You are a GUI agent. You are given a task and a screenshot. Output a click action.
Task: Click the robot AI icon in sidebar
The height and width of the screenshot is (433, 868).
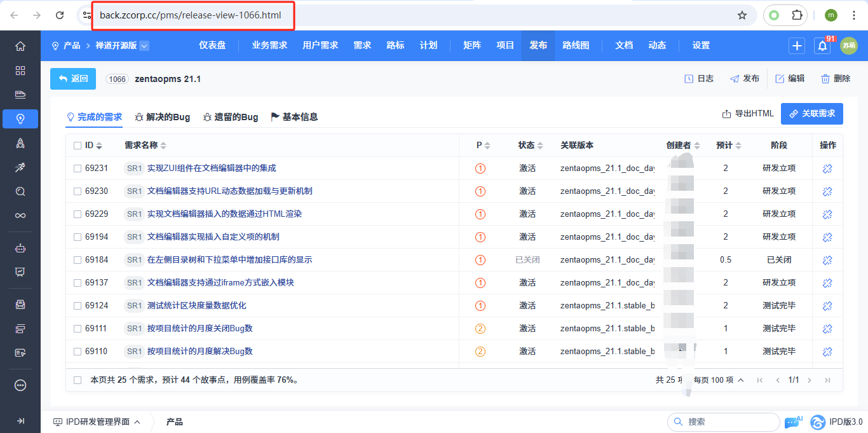tap(20, 249)
